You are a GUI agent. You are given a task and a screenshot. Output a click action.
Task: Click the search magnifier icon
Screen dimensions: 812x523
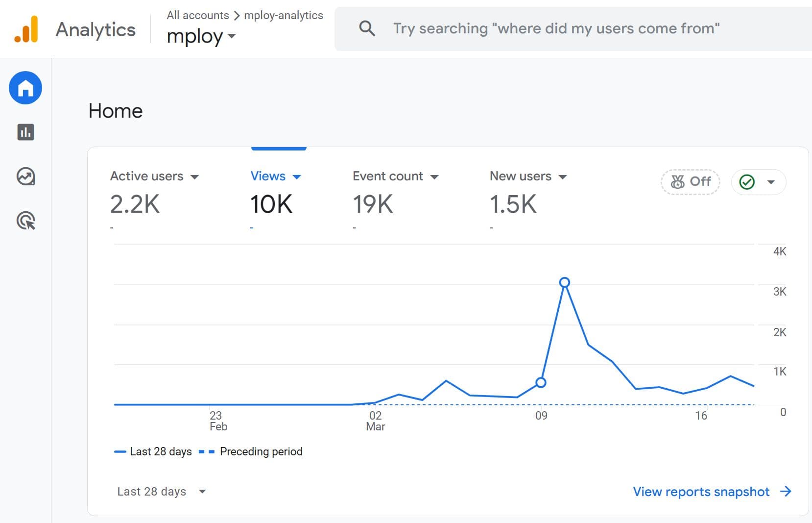(367, 29)
